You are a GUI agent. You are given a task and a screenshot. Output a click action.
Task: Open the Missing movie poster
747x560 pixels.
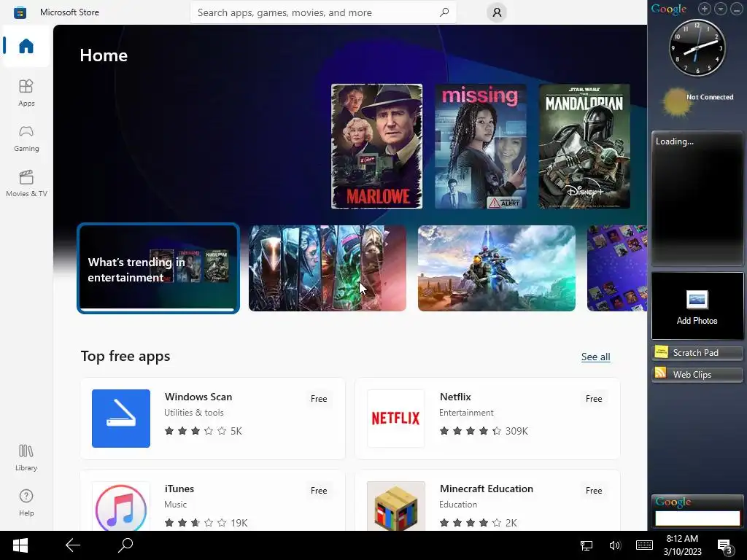[x=481, y=146]
